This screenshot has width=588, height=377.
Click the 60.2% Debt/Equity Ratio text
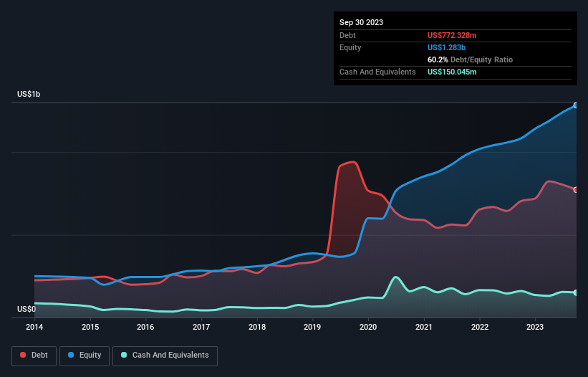[470, 59]
